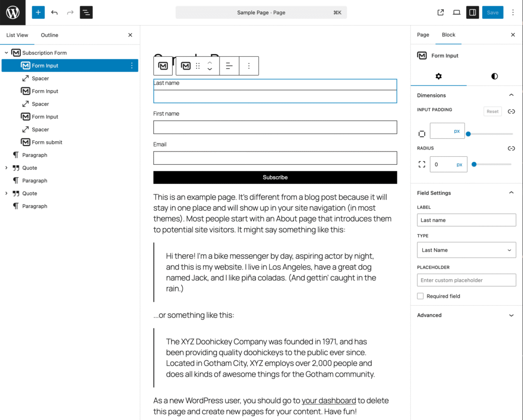Screen dimensions: 523x420
Task: Click the Save button
Action: click(x=492, y=12)
